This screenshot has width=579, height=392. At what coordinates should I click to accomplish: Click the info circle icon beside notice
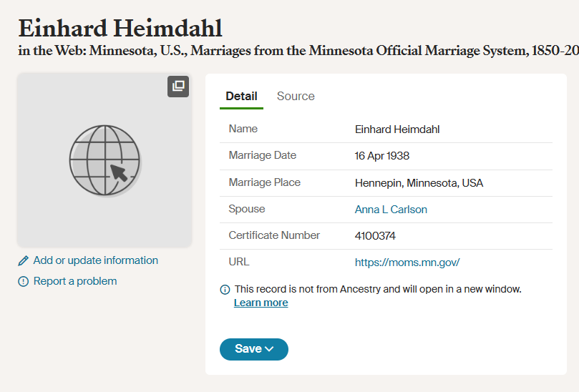(x=225, y=290)
